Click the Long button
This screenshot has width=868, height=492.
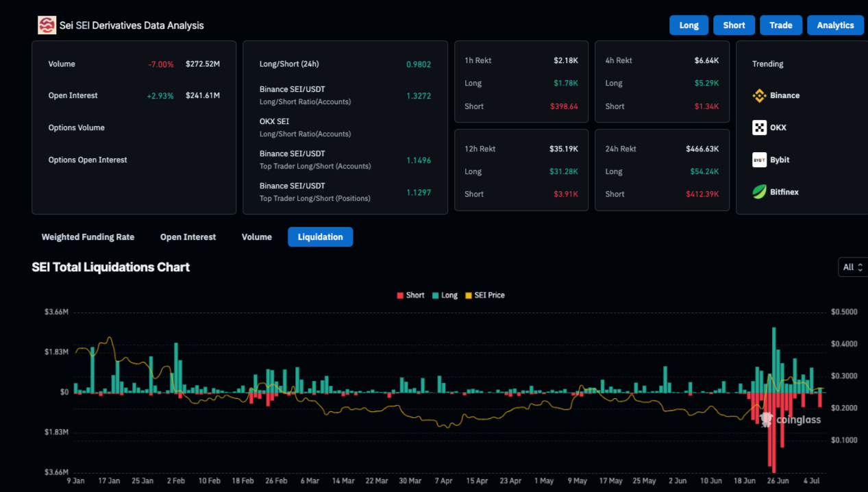(689, 25)
